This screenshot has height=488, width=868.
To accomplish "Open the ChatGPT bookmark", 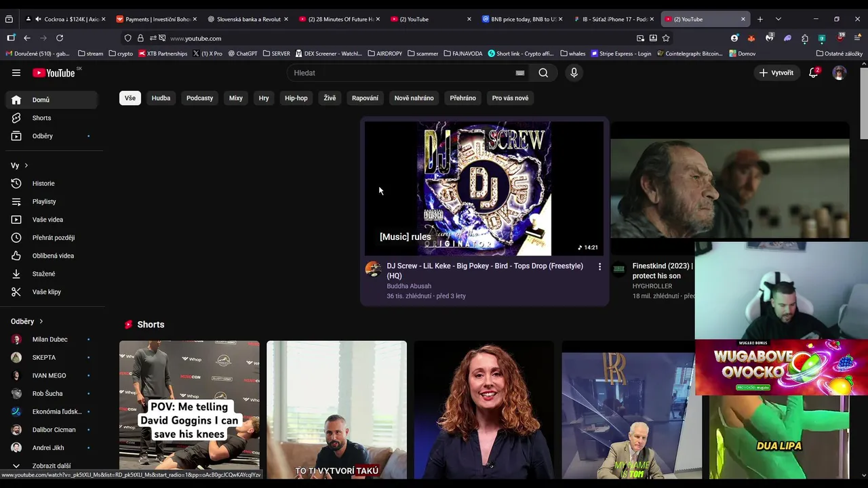I will point(242,54).
